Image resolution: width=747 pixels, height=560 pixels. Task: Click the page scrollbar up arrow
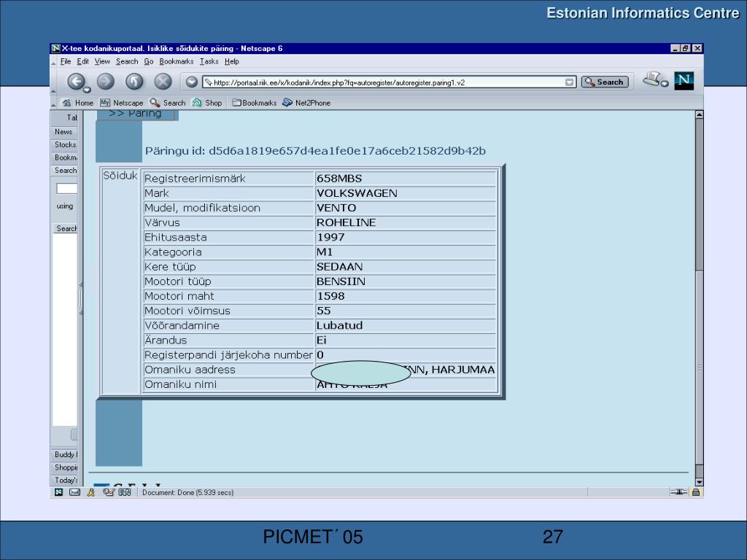click(699, 114)
